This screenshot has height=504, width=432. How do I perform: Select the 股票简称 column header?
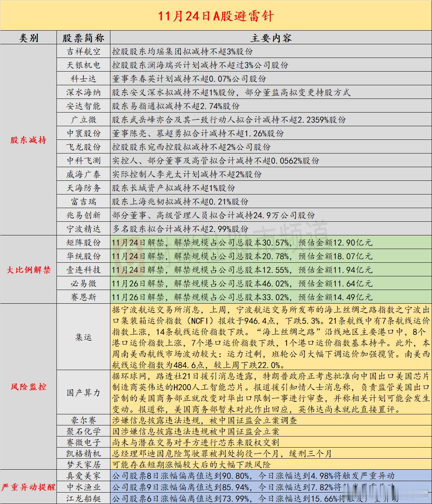84,37
